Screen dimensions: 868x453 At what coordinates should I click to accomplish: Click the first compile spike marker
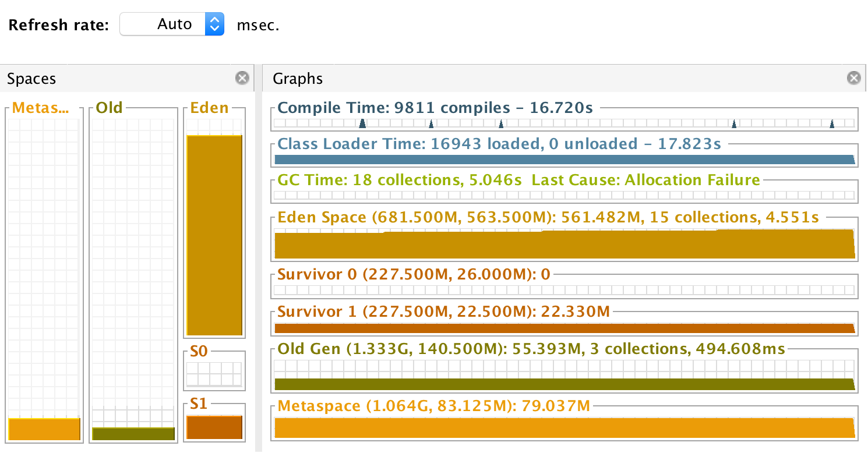[x=362, y=123]
